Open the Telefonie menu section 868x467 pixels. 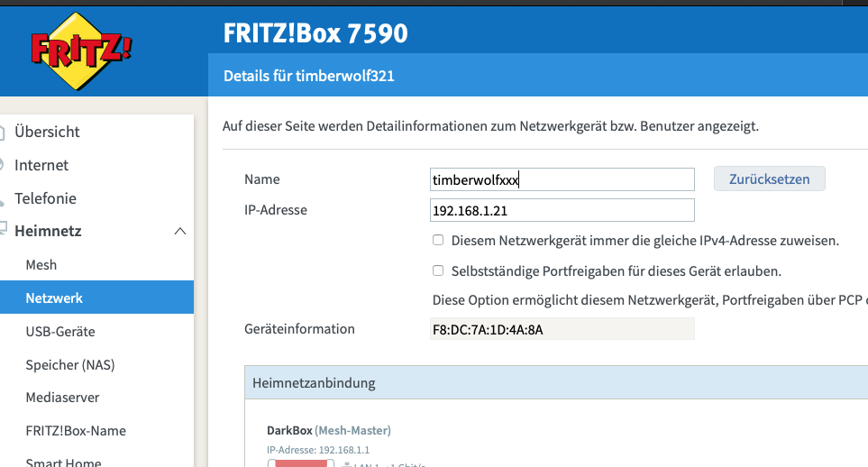click(x=45, y=198)
